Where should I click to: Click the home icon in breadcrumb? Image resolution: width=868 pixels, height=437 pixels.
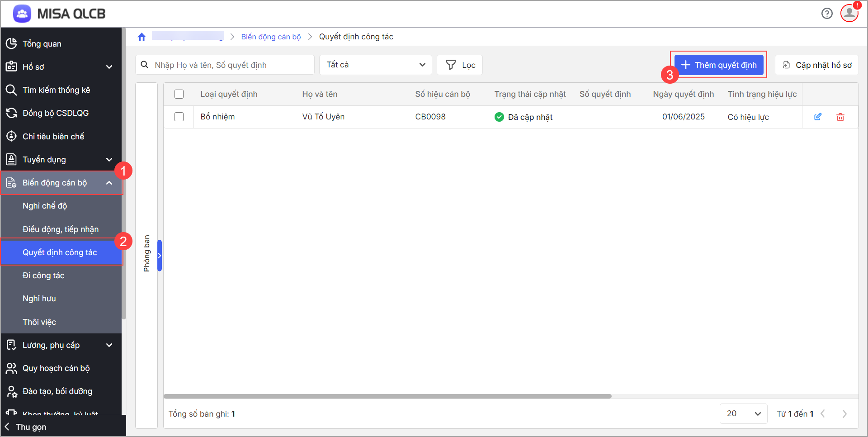[142, 37]
